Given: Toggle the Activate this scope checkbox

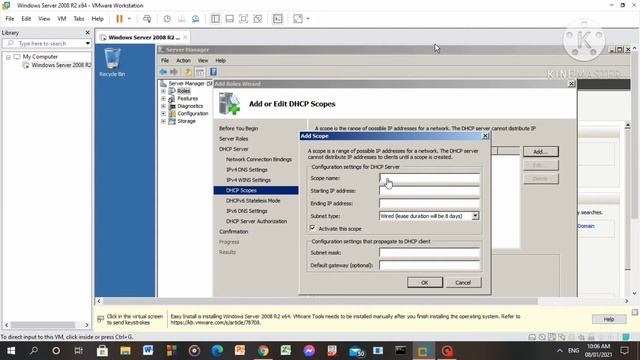Looking at the screenshot, I should [x=313, y=229].
